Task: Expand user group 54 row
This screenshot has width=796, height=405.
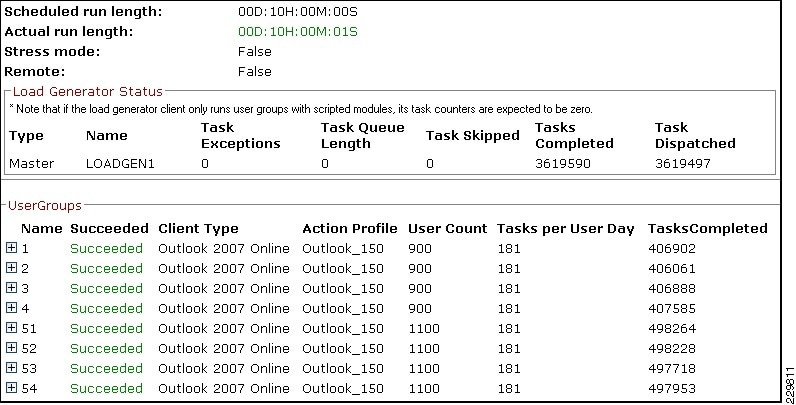Action: pos(12,388)
